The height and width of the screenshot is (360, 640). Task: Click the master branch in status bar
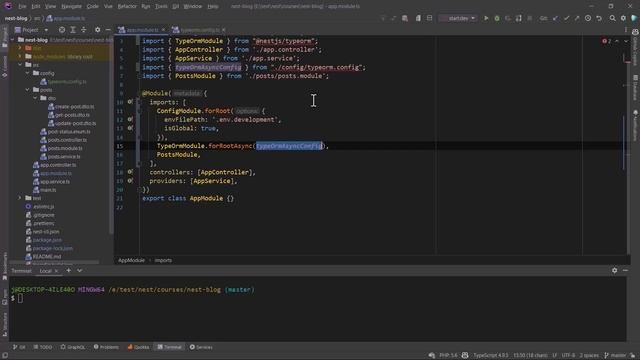tap(615, 355)
